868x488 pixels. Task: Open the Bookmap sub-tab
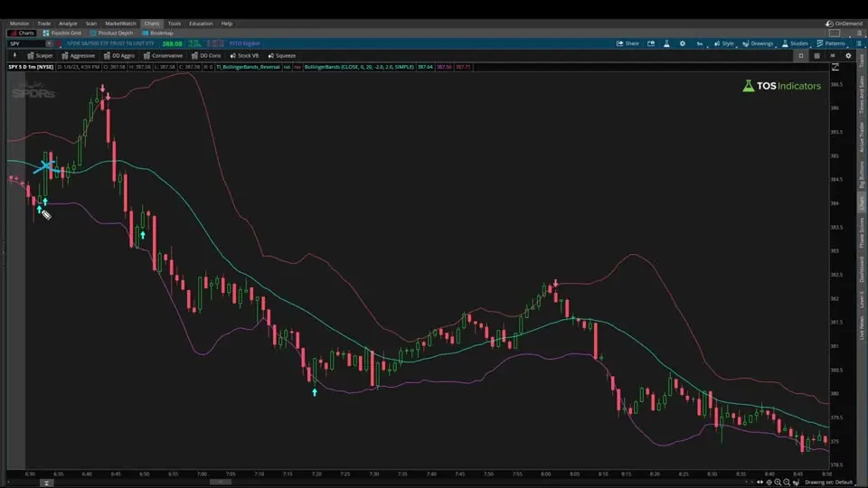pyautogui.click(x=157, y=33)
